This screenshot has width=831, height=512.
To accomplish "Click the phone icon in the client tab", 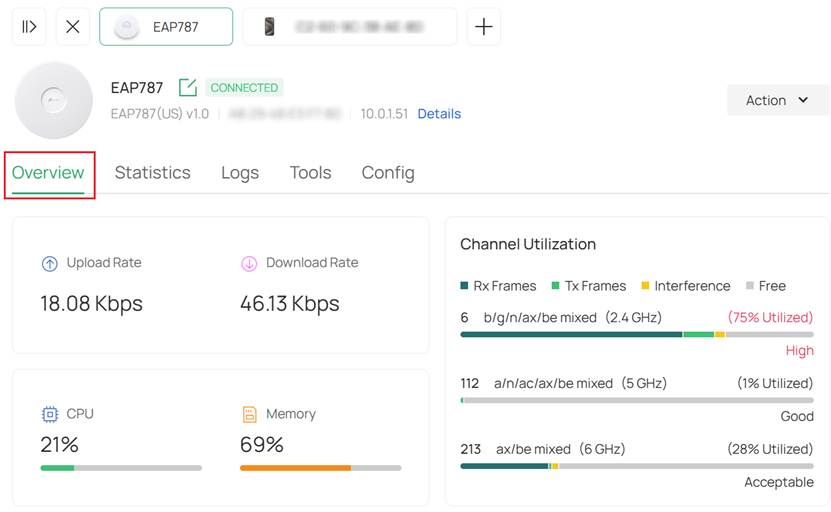I will pyautogui.click(x=269, y=27).
